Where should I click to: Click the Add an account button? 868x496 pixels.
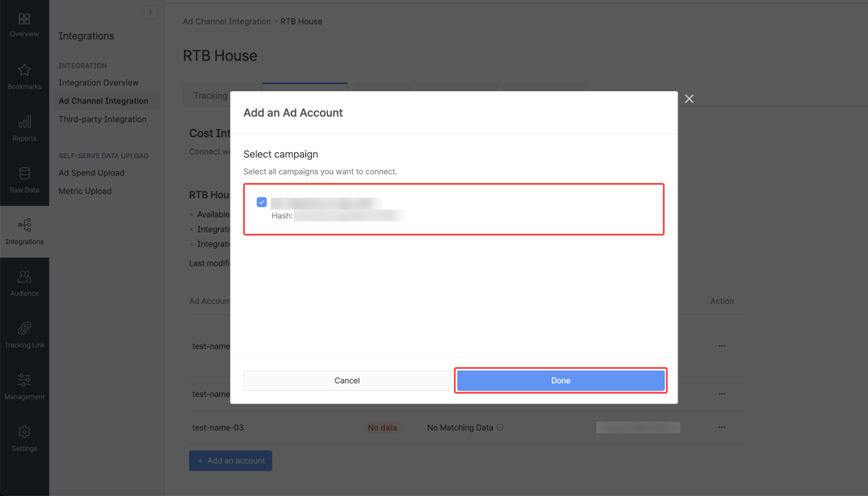(x=231, y=461)
